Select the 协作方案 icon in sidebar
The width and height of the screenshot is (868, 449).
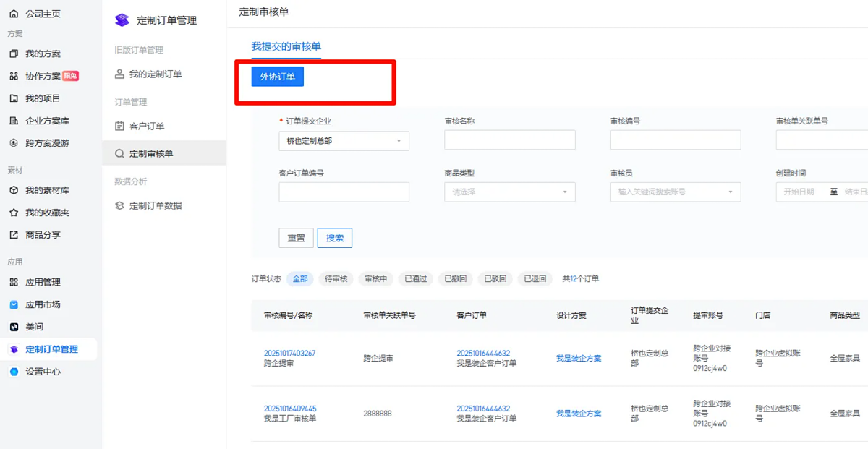[x=14, y=76]
